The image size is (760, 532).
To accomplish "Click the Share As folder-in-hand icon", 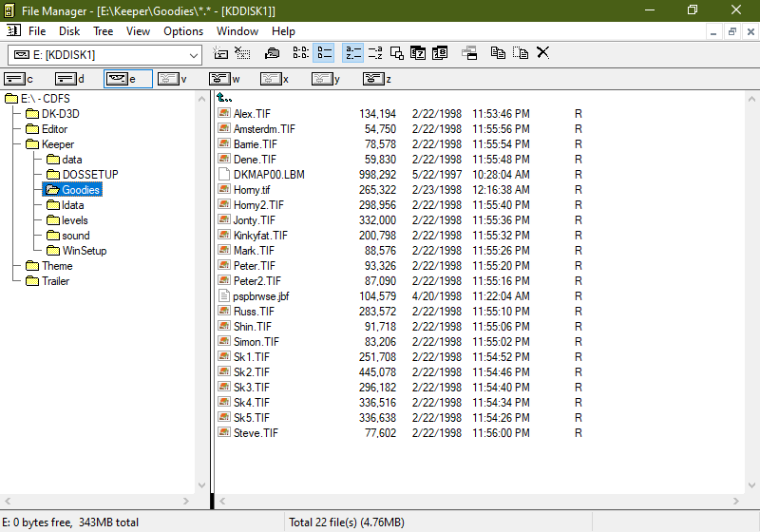I will tap(272, 53).
